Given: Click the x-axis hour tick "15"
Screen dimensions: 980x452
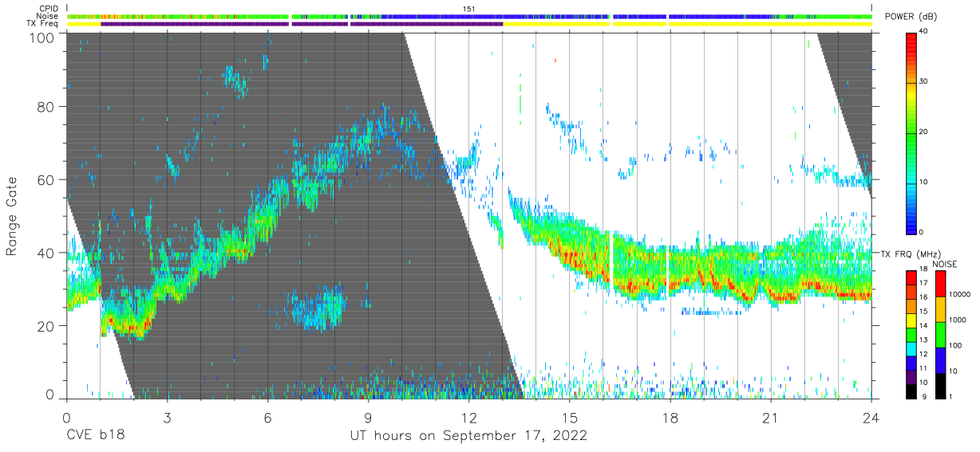Looking at the screenshot, I should pos(570,418).
